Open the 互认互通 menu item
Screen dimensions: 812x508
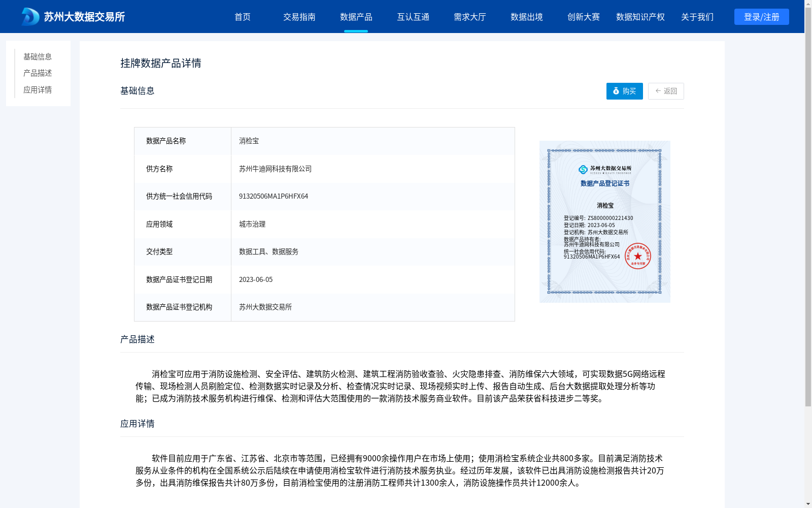pos(413,17)
